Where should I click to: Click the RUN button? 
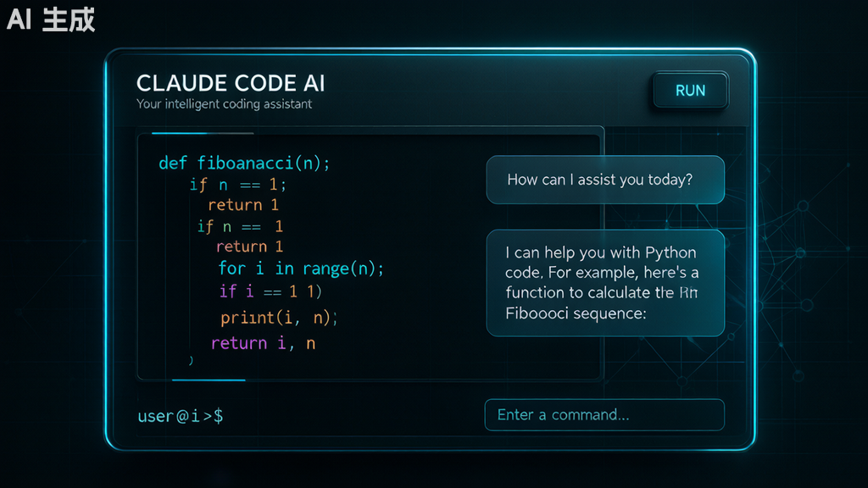point(690,90)
